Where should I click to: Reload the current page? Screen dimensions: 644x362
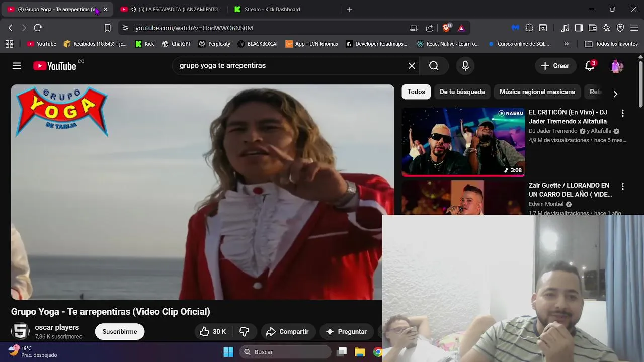click(x=38, y=28)
